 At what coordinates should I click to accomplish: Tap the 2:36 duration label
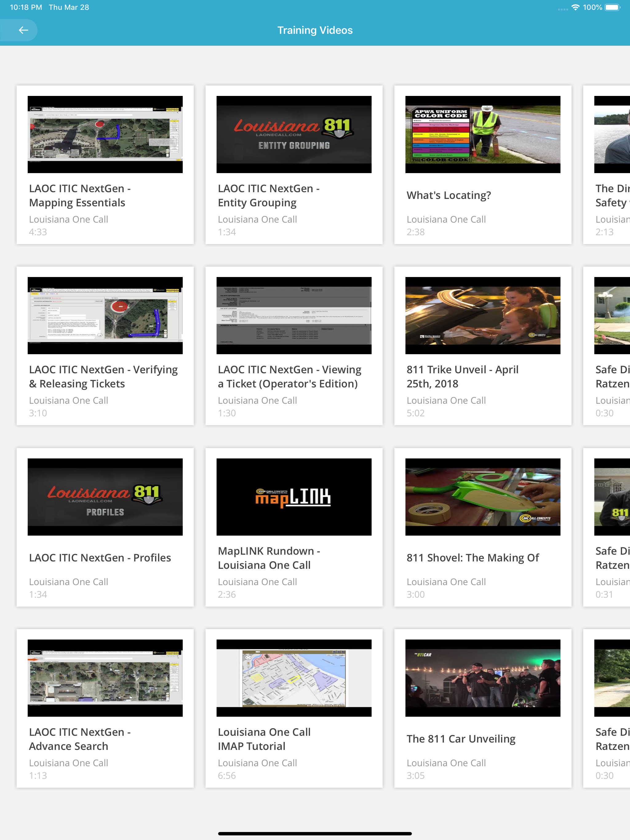click(227, 594)
